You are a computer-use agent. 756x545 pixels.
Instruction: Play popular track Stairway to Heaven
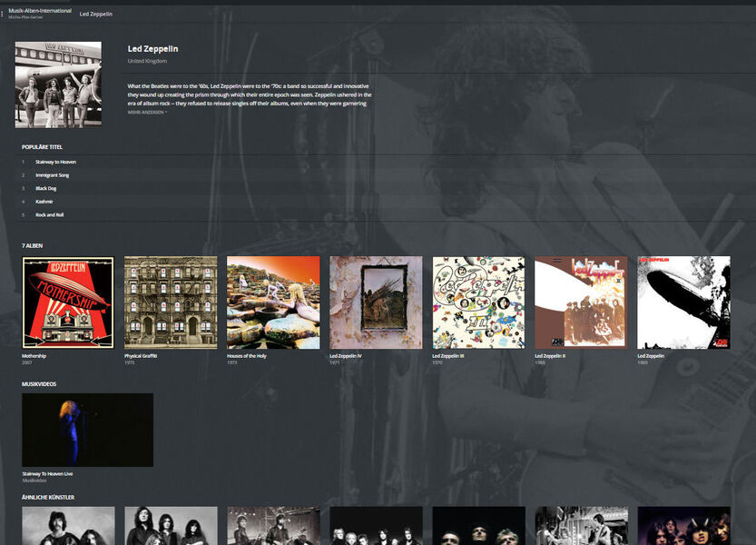point(55,163)
